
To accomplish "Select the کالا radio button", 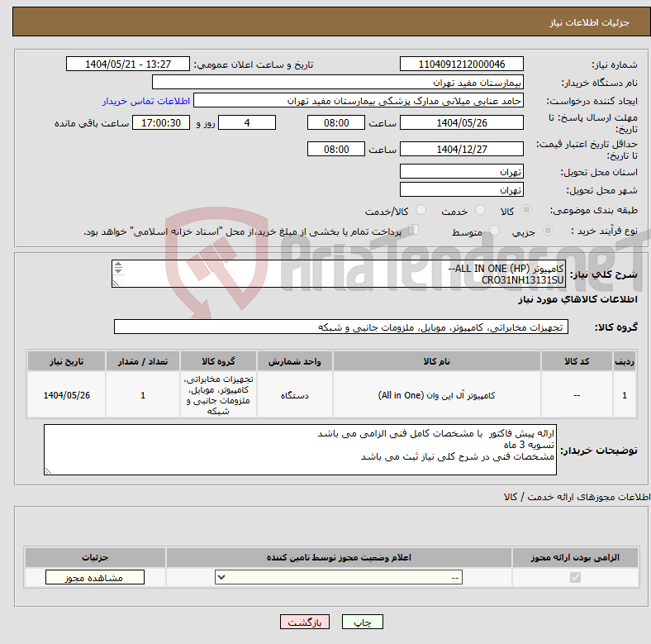I will pyautogui.click(x=526, y=210).
